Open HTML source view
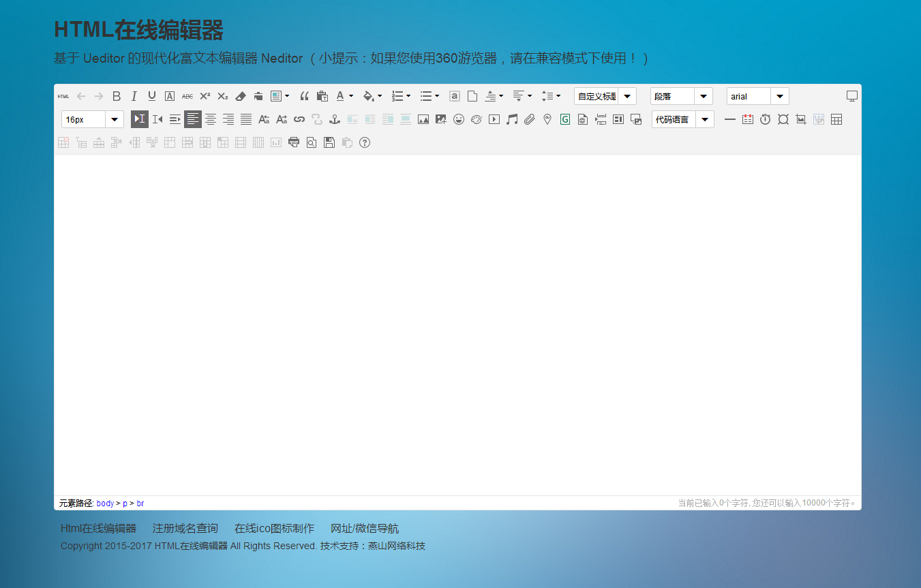The image size is (921, 588). (63, 96)
